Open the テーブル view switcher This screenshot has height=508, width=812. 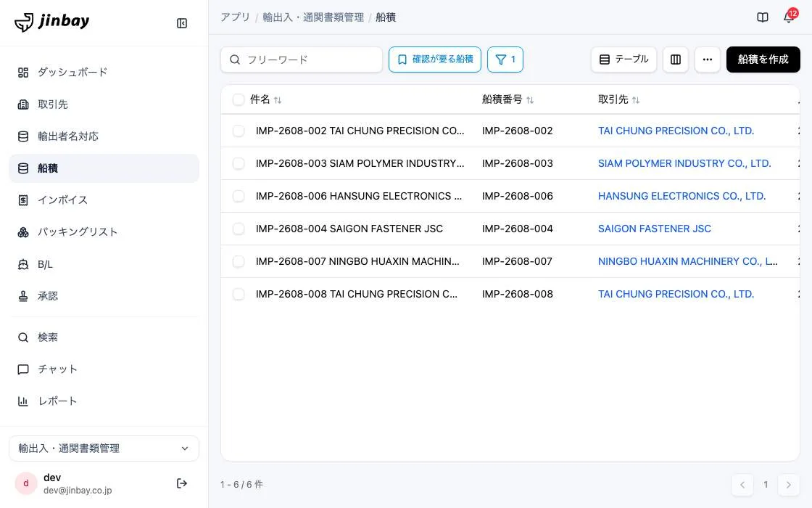(623, 60)
